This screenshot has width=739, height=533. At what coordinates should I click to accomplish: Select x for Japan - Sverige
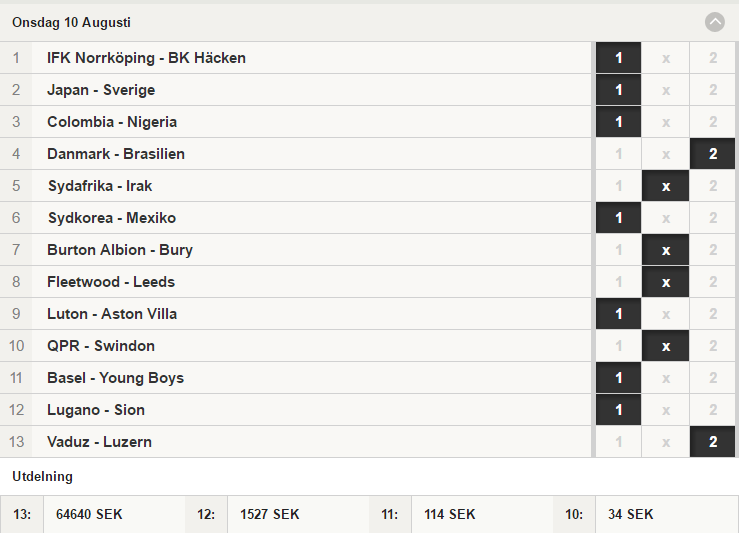point(665,90)
